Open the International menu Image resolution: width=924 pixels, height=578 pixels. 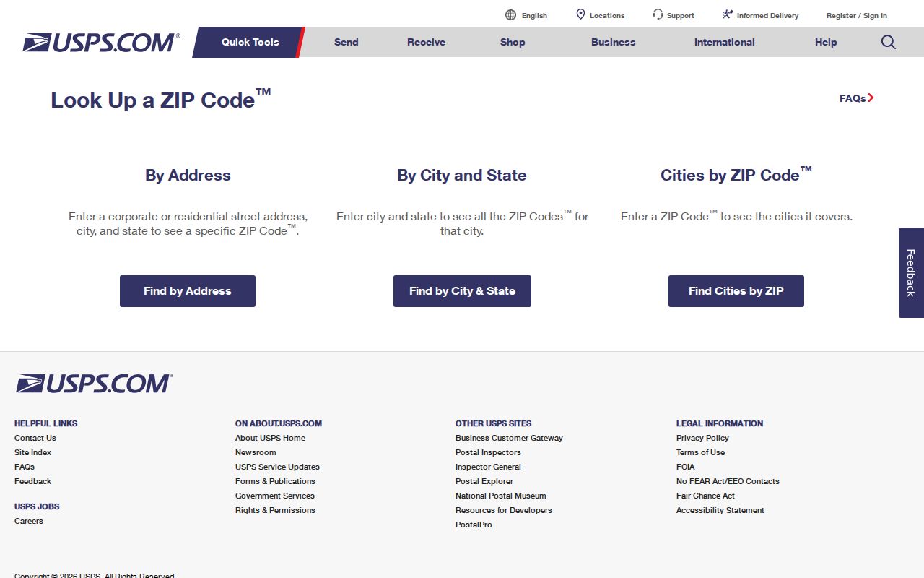[x=725, y=42]
